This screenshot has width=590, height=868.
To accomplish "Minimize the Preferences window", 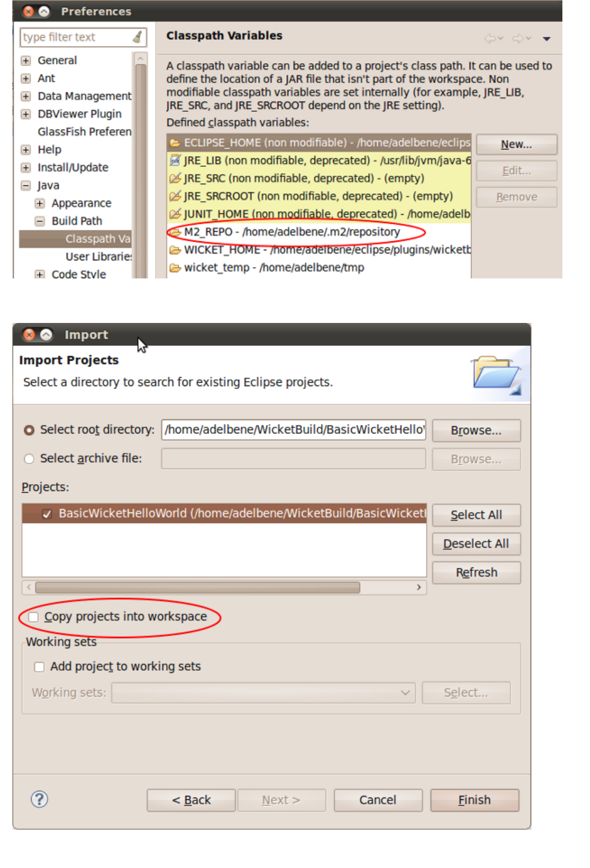I will tap(43, 11).
